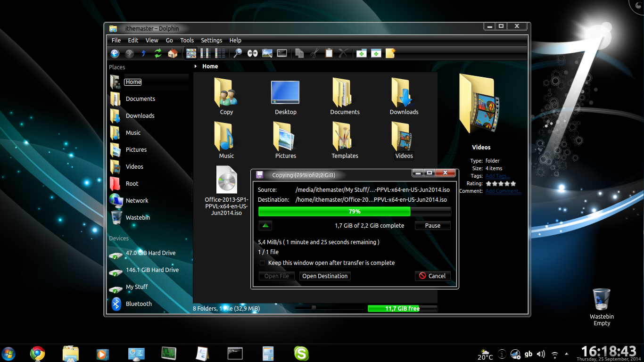This screenshot has width=644, height=362.
Task: Reload the current folder view
Action: point(158,53)
